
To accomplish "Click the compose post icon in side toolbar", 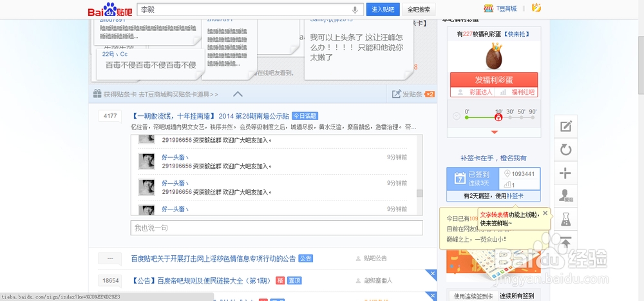I will click(565, 126).
